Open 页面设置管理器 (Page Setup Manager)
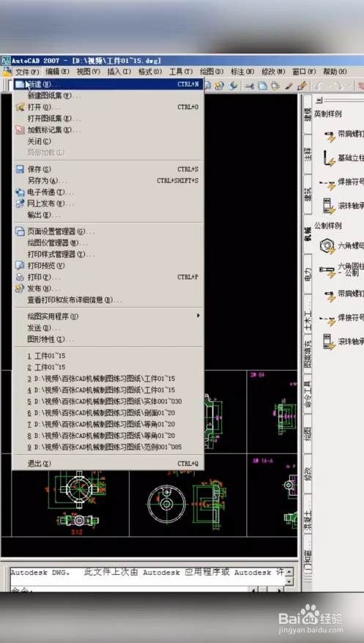 [x=108, y=231]
